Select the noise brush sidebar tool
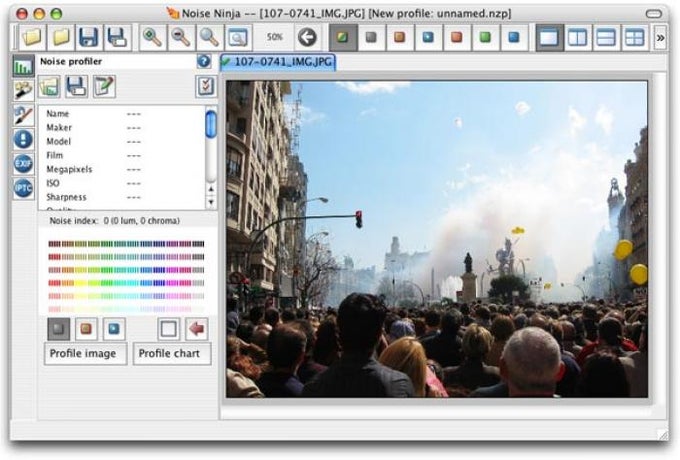Viewport: 680px width, 460px height. click(23, 115)
